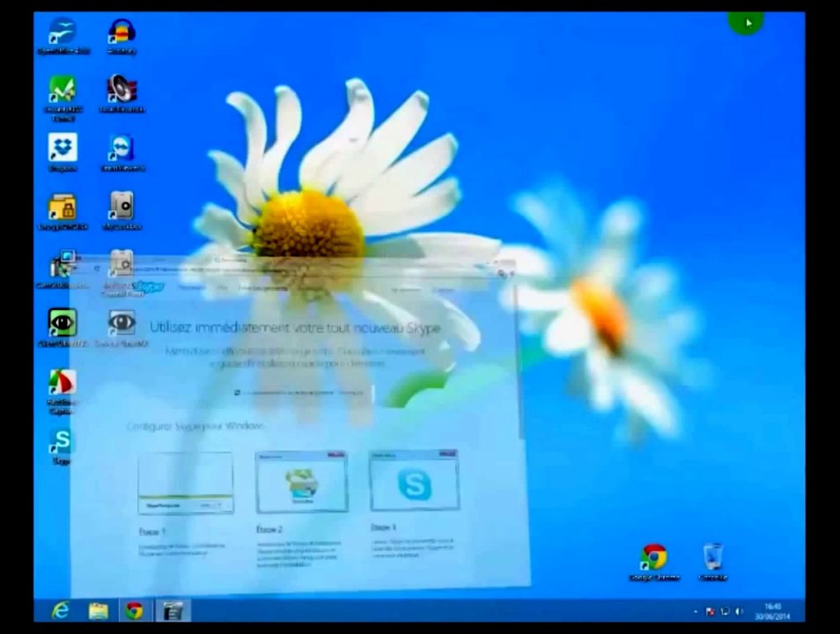Screen dimensions: 840x634
Task: Click the clapperboard app in the taskbar
Action: tap(173, 611)
